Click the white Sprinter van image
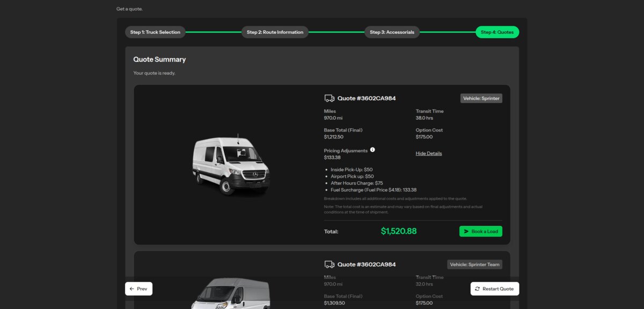Image resolution: width=644 pixels, height=309 pixels. 231,165
